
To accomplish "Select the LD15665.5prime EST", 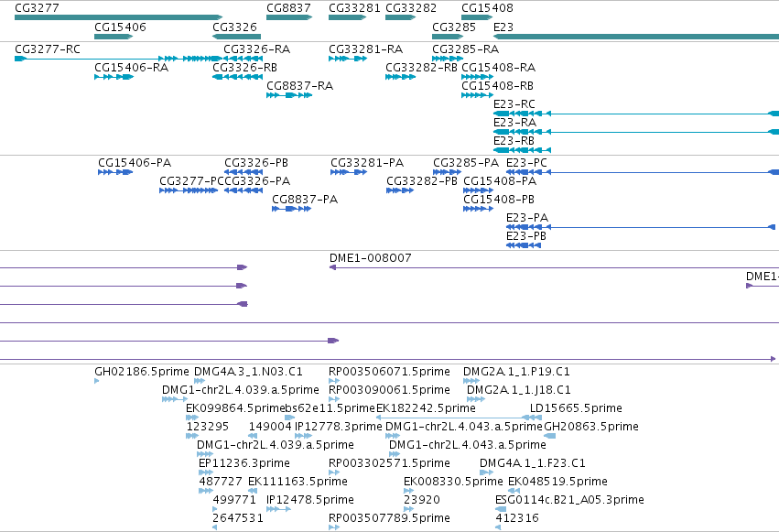I will [536, 418].
